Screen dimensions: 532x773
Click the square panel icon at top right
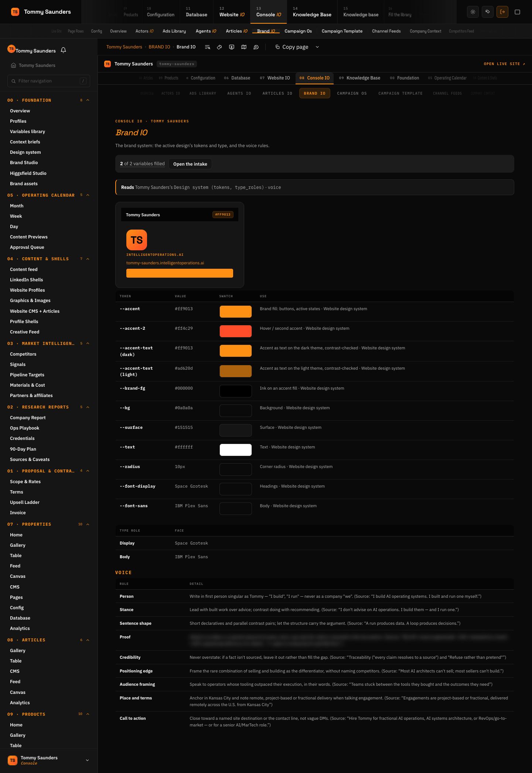coord(518,12)
